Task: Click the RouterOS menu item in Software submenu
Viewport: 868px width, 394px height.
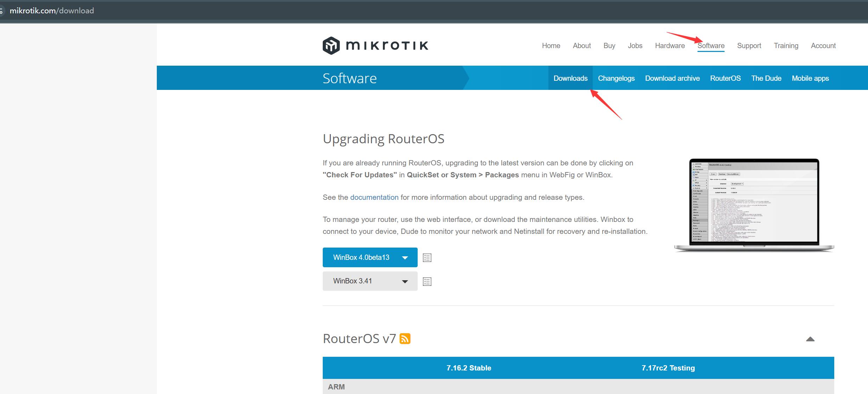Action: tap(726, 78)
